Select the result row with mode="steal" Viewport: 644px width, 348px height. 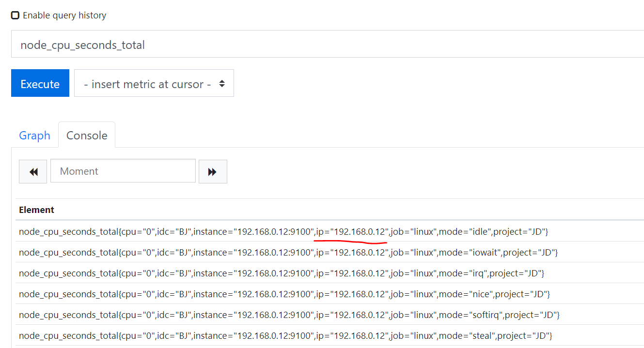click(330, 335)
